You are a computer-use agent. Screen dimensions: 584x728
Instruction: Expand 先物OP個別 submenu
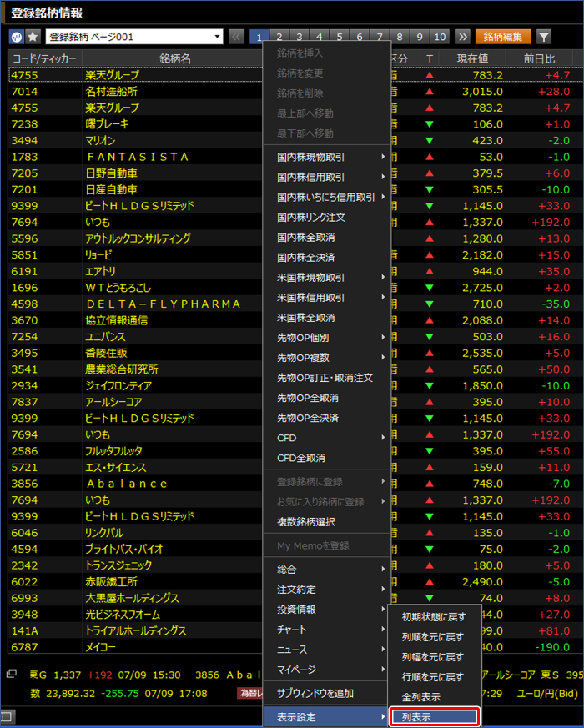[x=327, y=338]
